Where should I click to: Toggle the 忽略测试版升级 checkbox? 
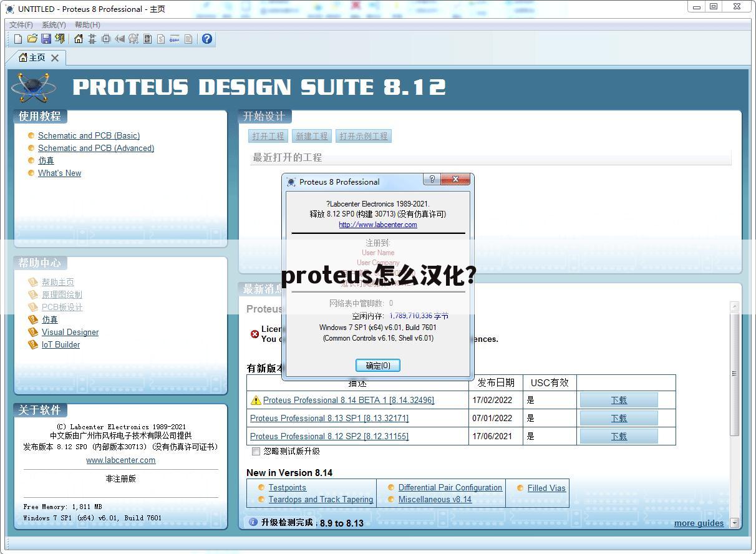256,451
